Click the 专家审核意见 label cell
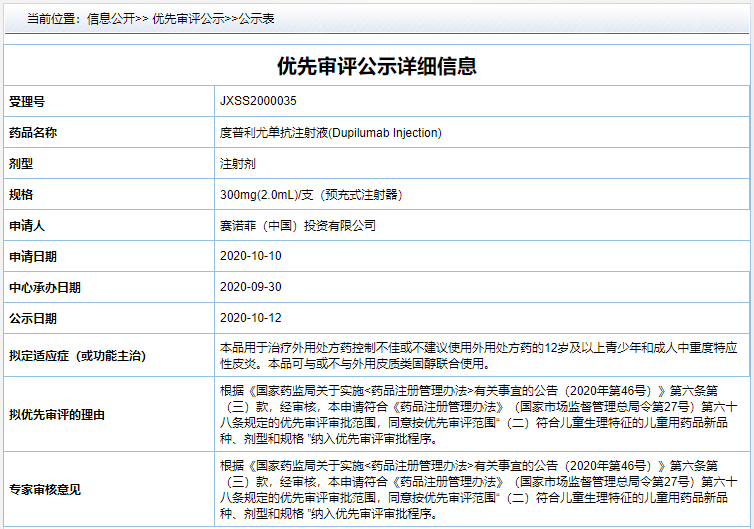 109,490
